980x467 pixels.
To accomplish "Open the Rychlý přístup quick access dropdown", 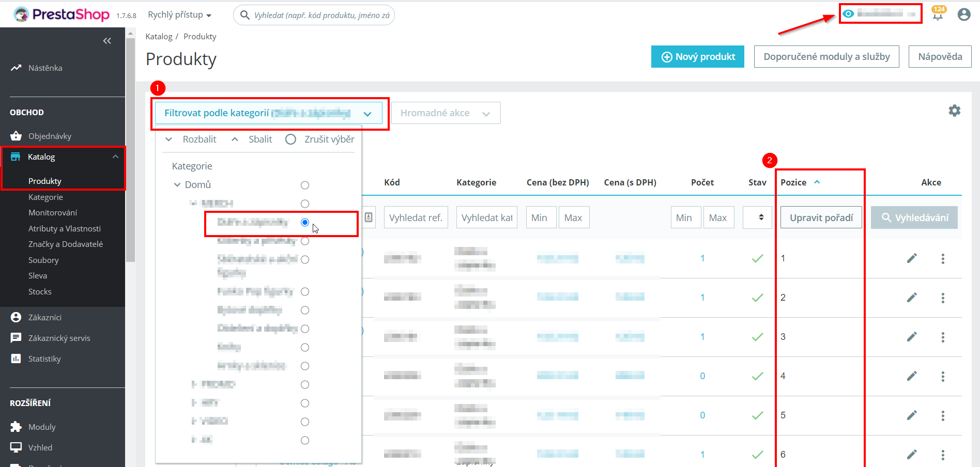I will (x=180, y=15).
